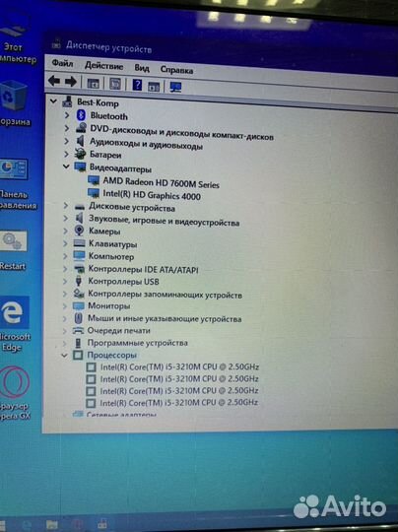
Task: Click the webcam icon beside Камеры
Action: tap(79, 231)
